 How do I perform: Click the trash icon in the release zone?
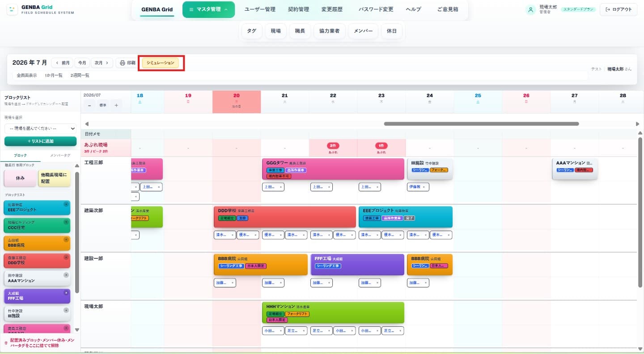[x=6, y=343]
